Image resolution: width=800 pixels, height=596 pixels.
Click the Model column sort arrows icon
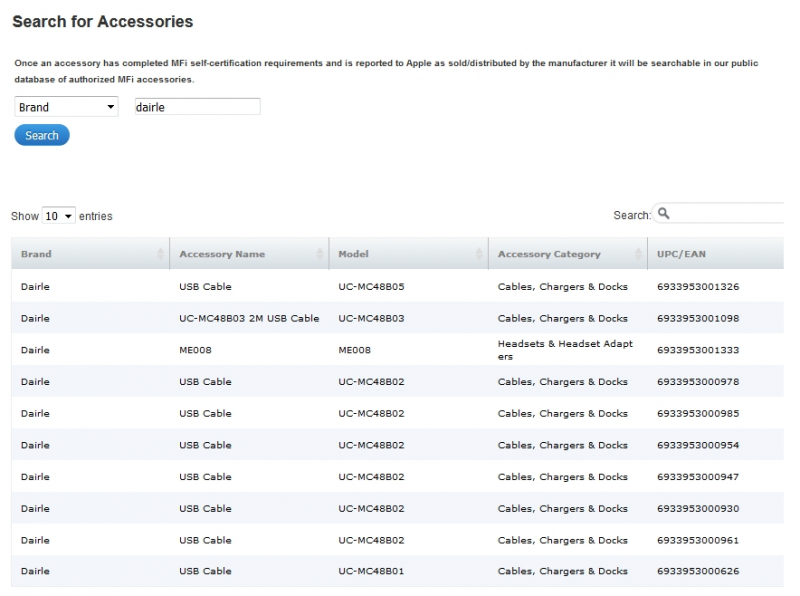(x=479, y=255)
